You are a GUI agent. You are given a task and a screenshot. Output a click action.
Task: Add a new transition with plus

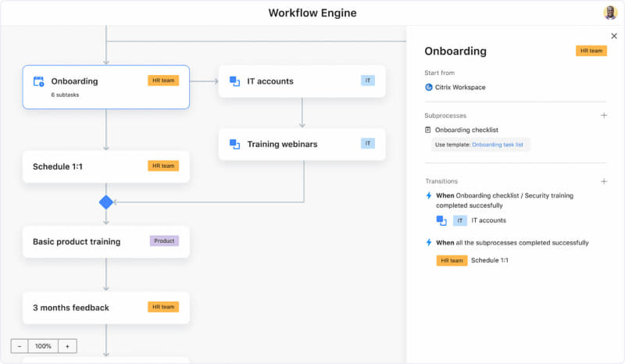click(603, 181)
